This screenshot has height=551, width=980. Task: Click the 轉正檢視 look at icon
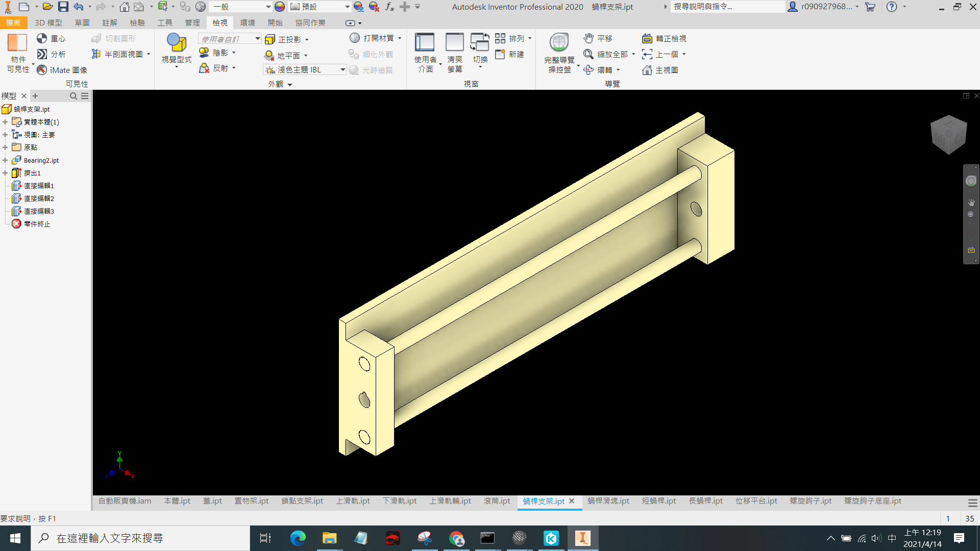(647, 38)
